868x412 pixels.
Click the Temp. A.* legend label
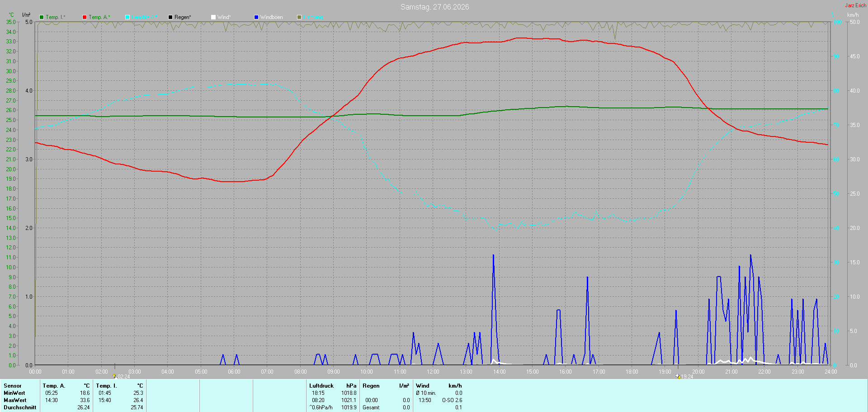point(99,17)
